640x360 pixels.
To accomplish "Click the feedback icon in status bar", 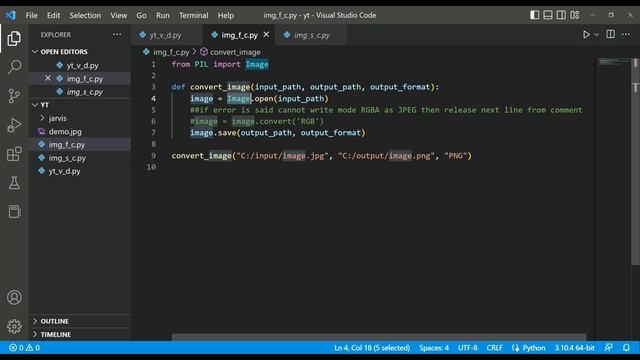I will pyautogui.click(x=609, y=348).
